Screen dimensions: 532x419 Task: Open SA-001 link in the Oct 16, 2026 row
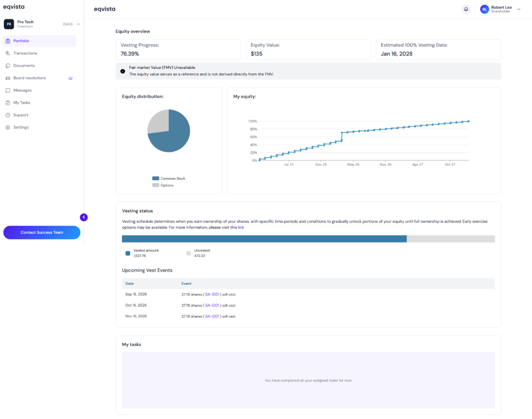coord(212,305)
